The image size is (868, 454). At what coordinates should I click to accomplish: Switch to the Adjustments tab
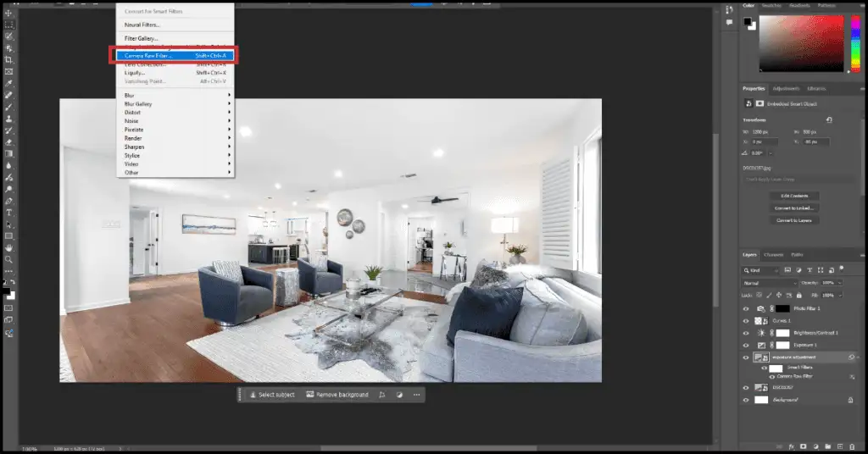pos(786,88)
